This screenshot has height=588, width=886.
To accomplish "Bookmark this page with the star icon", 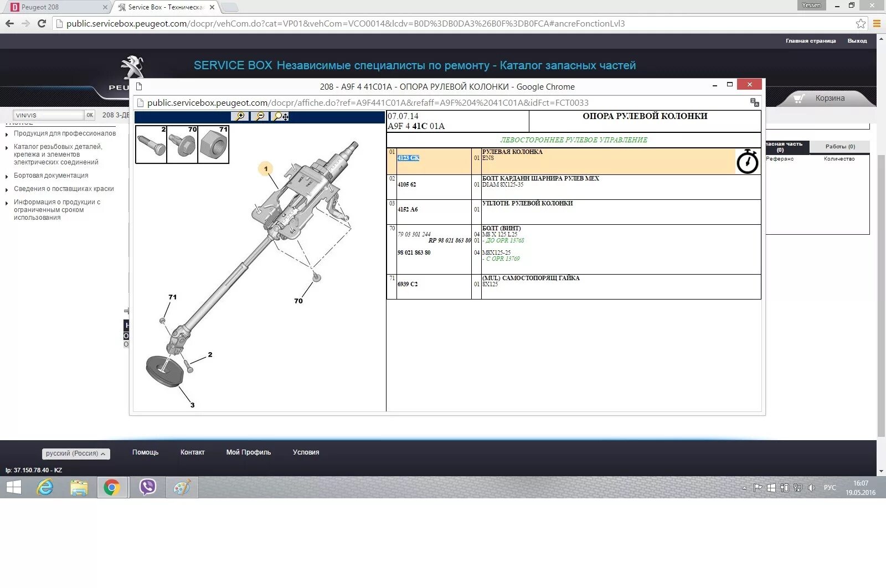I will [x=861, y=24].
